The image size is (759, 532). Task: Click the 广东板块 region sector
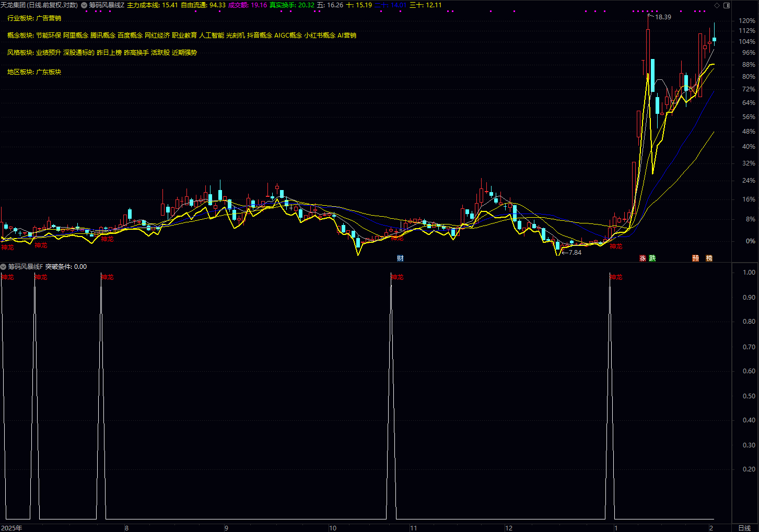click(x=49, y=72)
